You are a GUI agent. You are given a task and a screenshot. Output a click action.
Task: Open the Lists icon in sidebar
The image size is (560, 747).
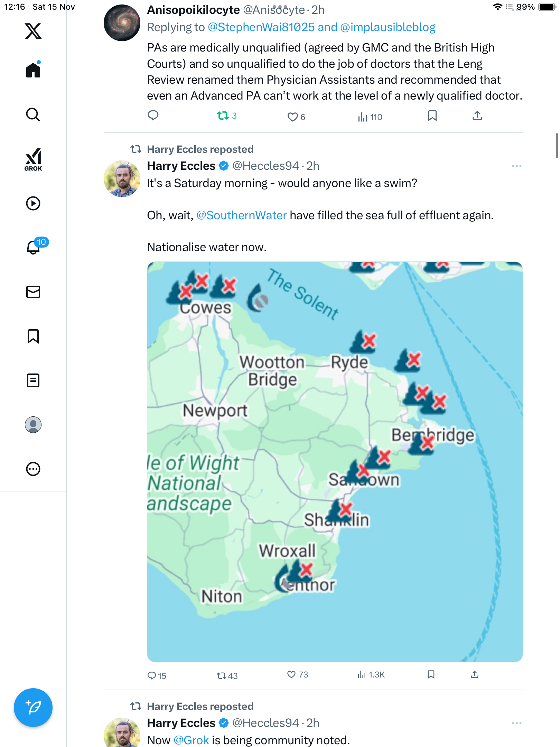click(33, 380)
